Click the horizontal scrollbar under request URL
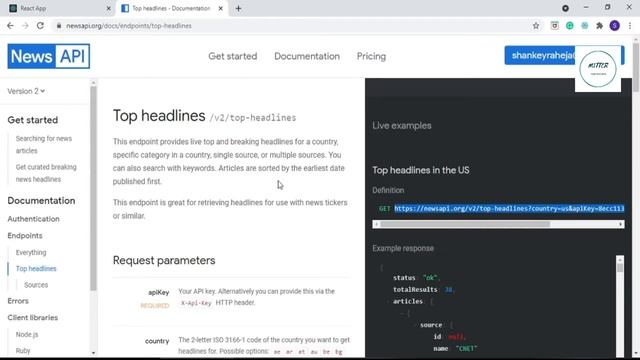 465,224
